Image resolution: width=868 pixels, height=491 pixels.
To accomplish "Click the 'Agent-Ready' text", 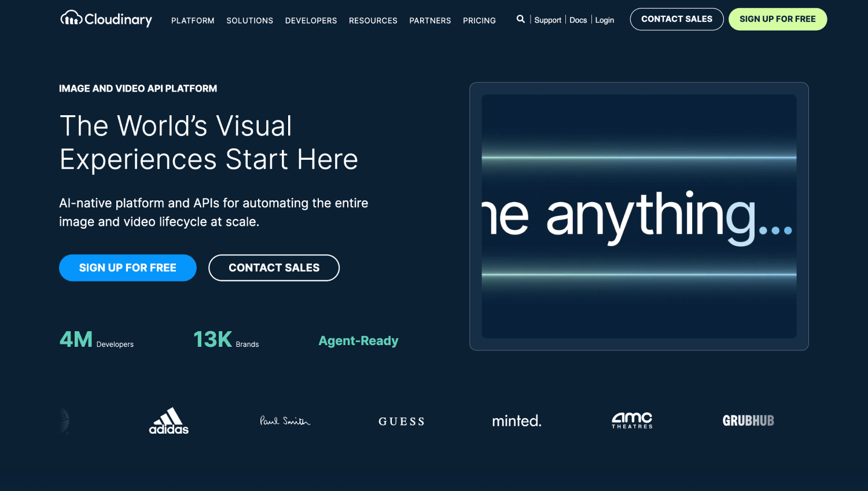I will (x=358, y=340).
